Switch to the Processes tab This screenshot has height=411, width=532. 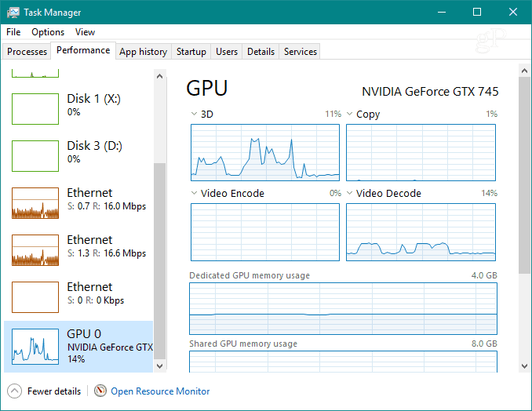(27, 52)
